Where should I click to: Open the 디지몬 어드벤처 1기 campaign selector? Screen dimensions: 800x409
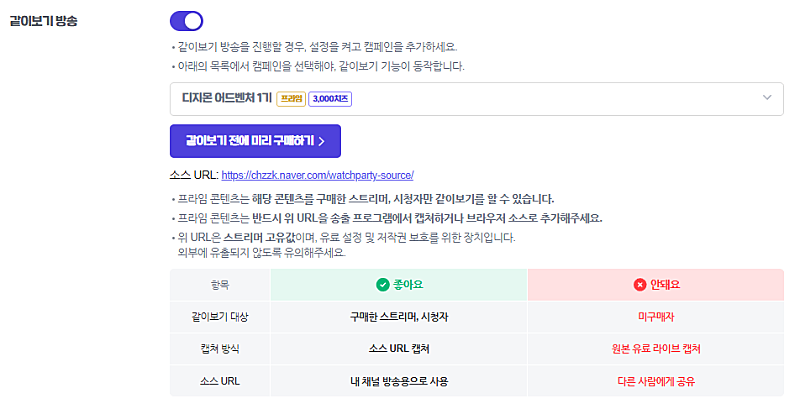pos(477,99)
